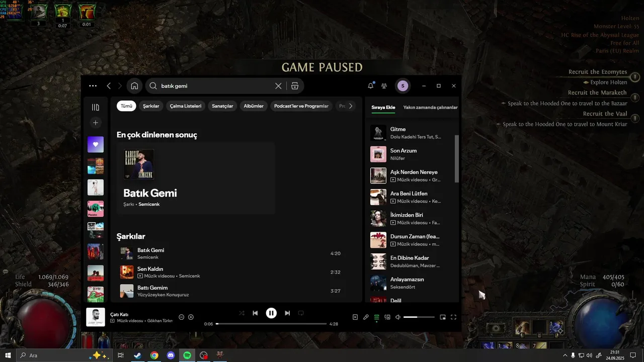Play En Dibine Kadar from queue
The height and width of the screenshot is (362, 644).
click(412, 261)
